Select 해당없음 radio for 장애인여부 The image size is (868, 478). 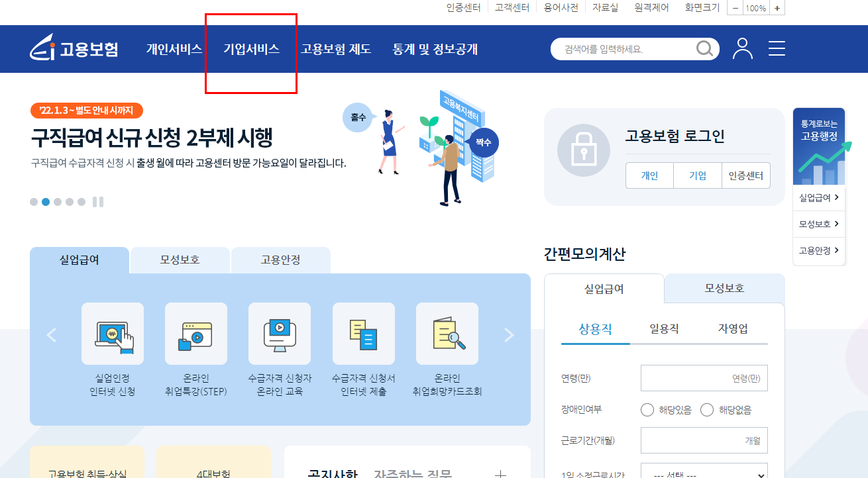coord(707,410)
